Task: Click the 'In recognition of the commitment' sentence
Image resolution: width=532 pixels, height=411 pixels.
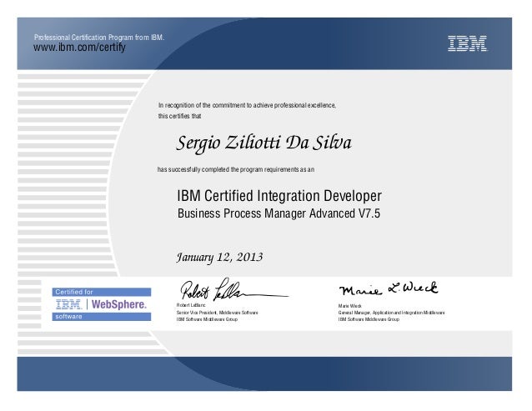Action: [247, 106]
